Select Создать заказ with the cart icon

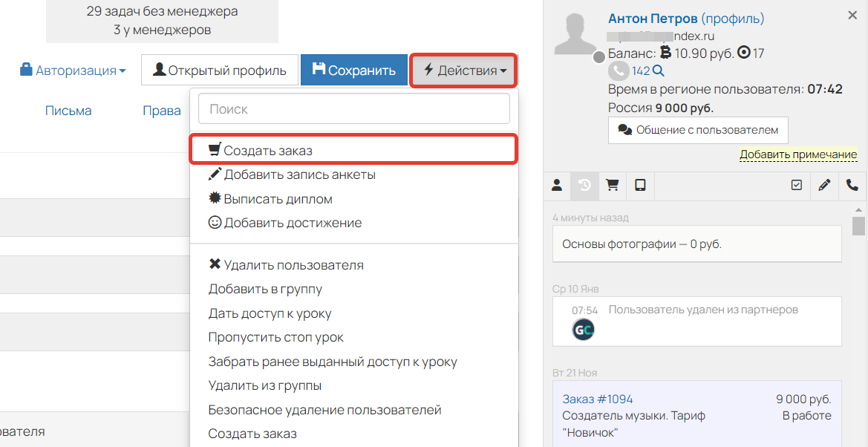coord(353,149)
